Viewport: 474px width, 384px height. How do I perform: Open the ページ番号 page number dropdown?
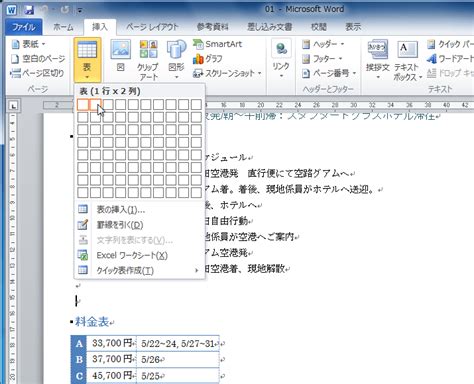(x=329, y=73)
